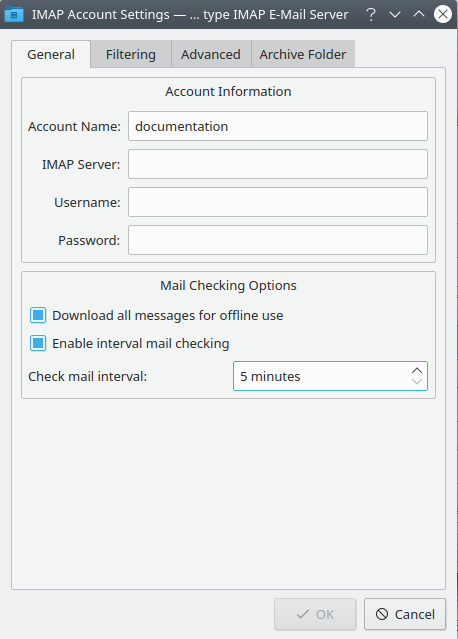The image size is (458, 639).
Task: Minimize the window with the down chevron
Action: click(395, 14)
